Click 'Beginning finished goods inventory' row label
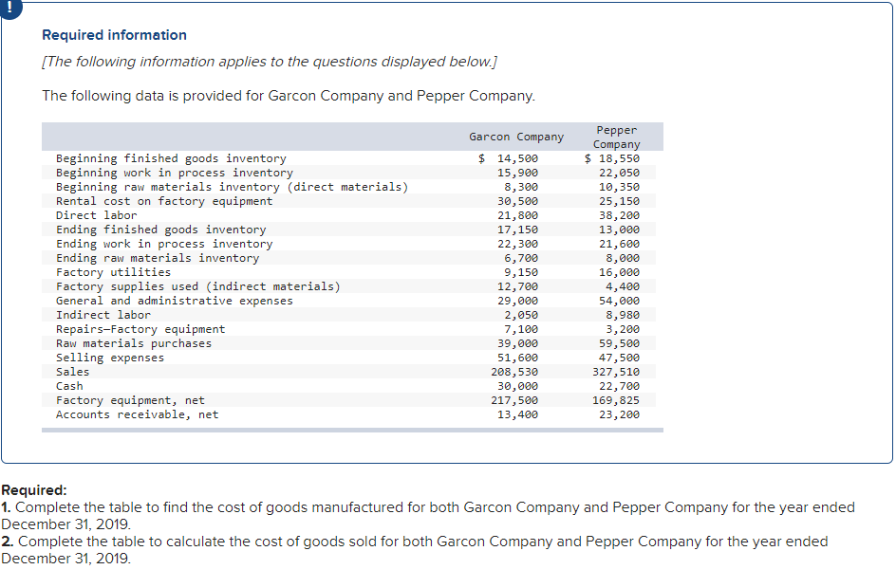 pyautogui.click(x=171, y=158)
